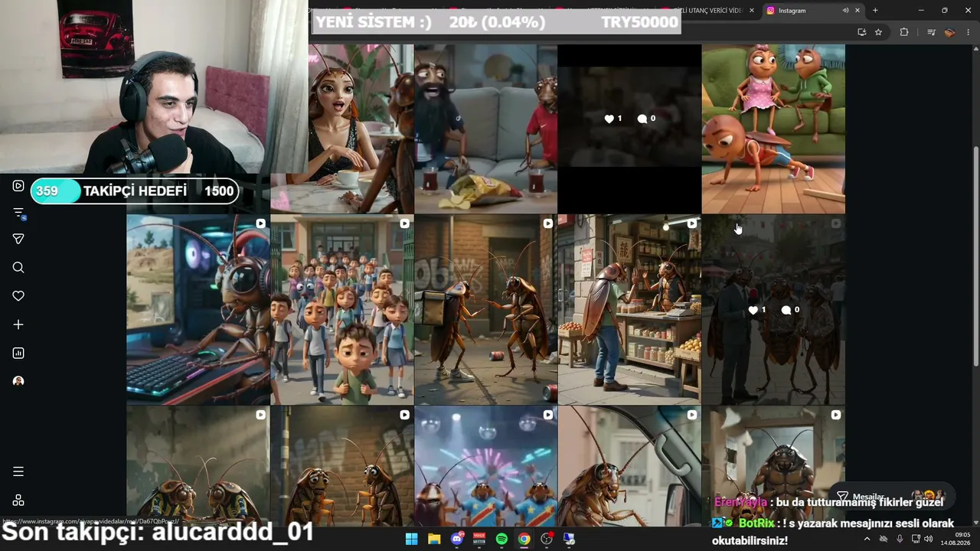Open the Windows Start menu

click(411, 539)
